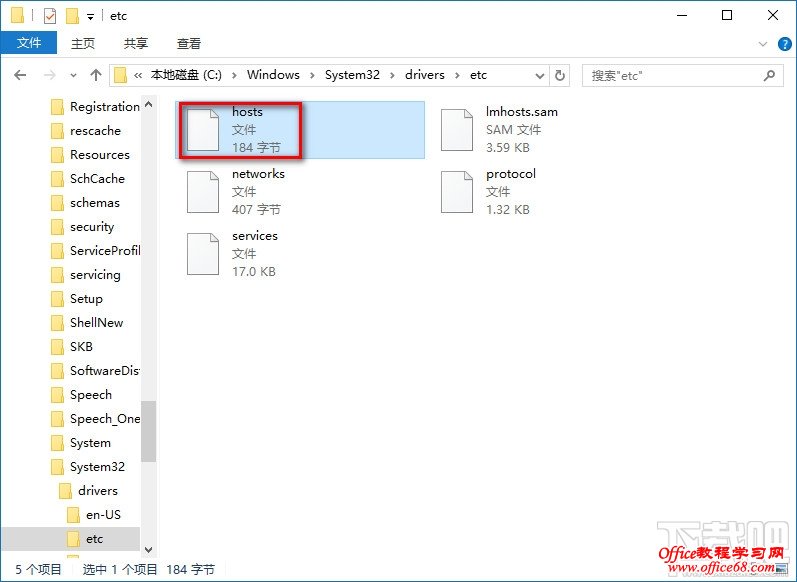Click the navigation pane scrollbar thumb

tap(148, 432)
